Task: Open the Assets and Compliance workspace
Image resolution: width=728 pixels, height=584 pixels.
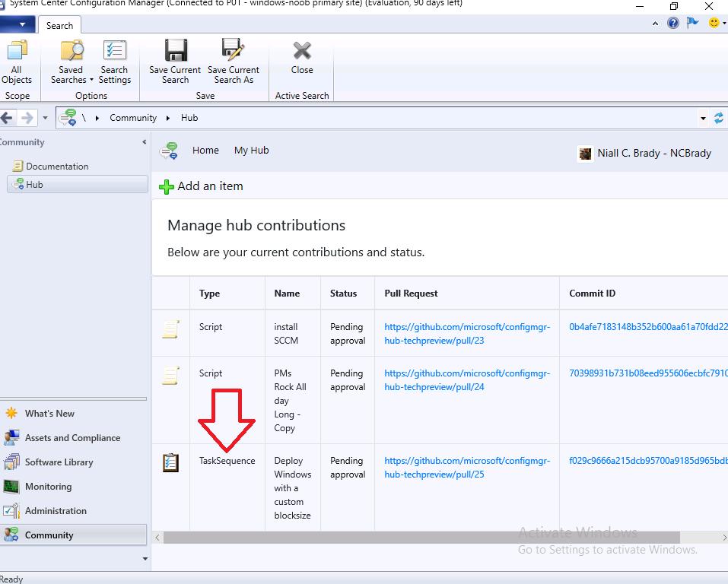Action: point(62,437)
